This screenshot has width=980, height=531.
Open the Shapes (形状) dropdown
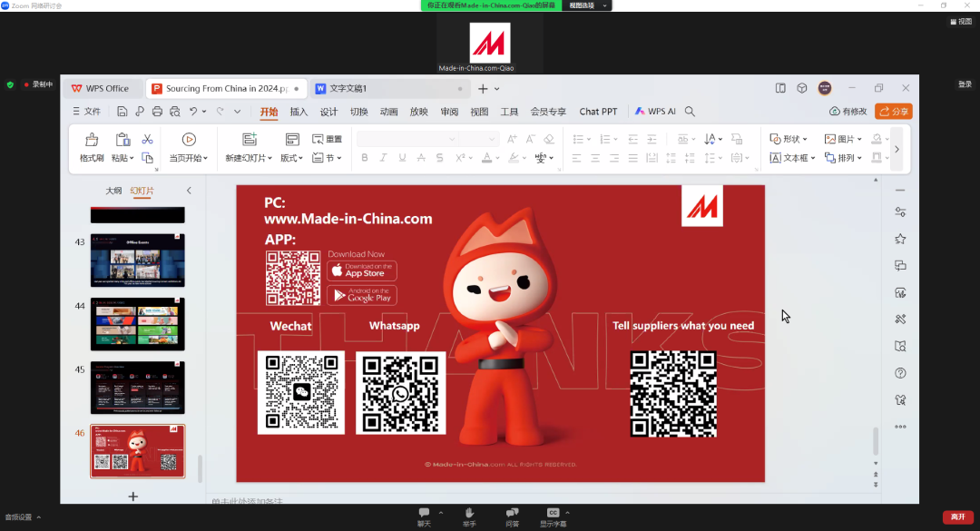click(x=789, y=139)
